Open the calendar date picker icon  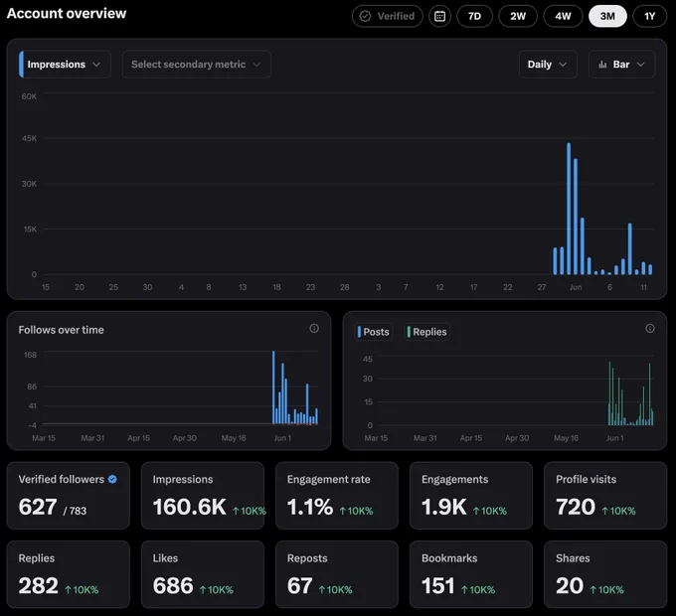(x=439, y=16)
